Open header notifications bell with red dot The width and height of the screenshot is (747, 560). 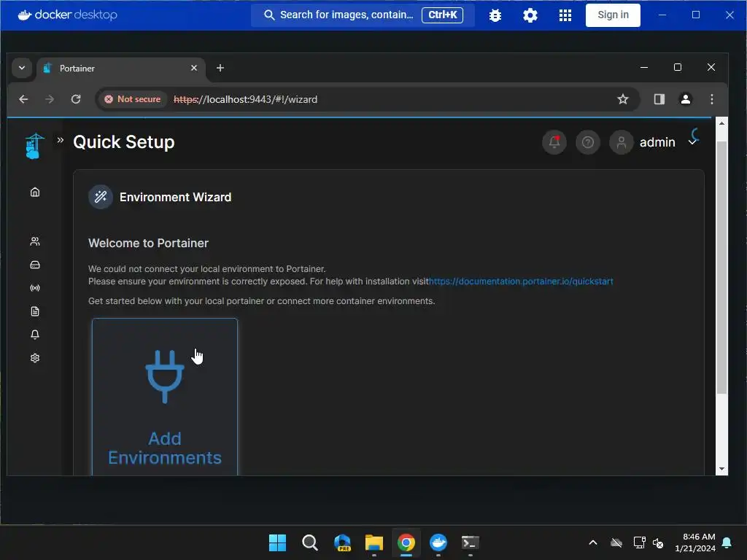point(554,142)
